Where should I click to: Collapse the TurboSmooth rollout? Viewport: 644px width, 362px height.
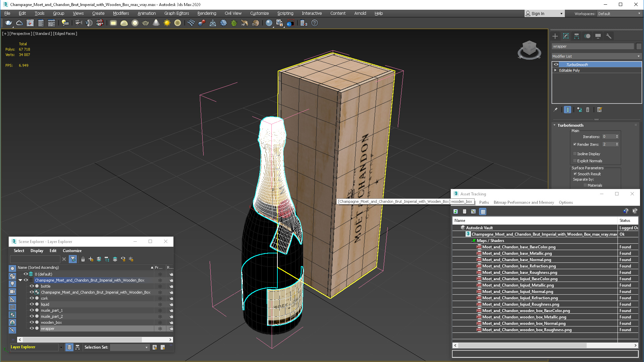click(554, 125)
